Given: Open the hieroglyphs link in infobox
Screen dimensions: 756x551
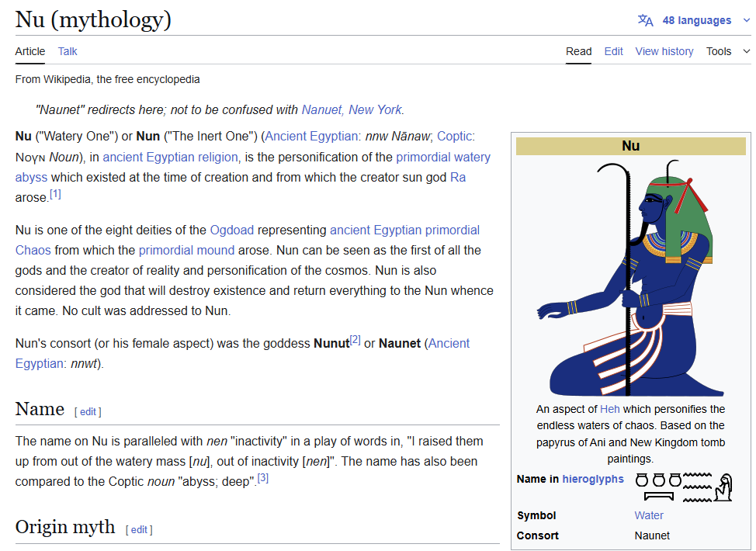Looking at the screenshot, I should click(x=593, y=479).
